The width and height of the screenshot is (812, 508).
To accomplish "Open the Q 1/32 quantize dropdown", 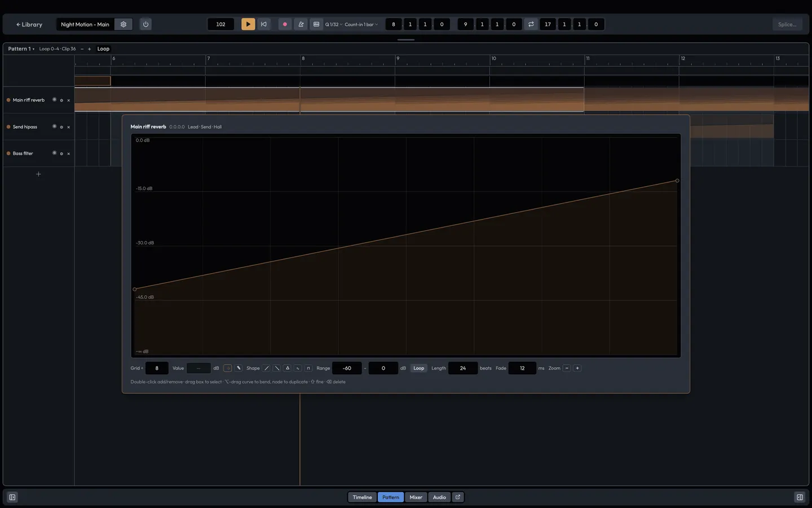I will 334,24.
